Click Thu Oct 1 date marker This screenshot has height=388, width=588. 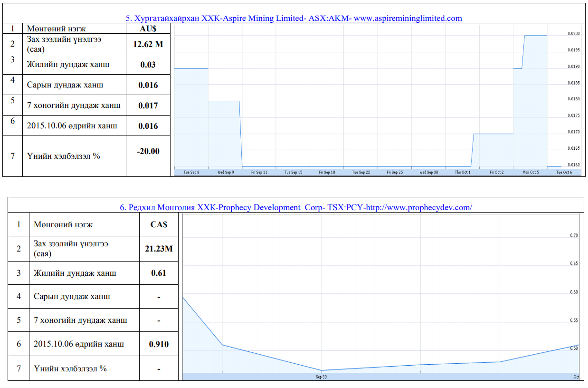click(463, 172)
